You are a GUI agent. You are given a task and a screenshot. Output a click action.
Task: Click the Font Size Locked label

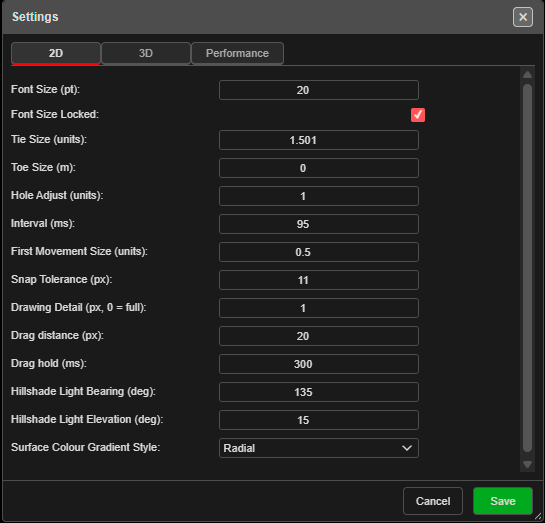point(55,114)
